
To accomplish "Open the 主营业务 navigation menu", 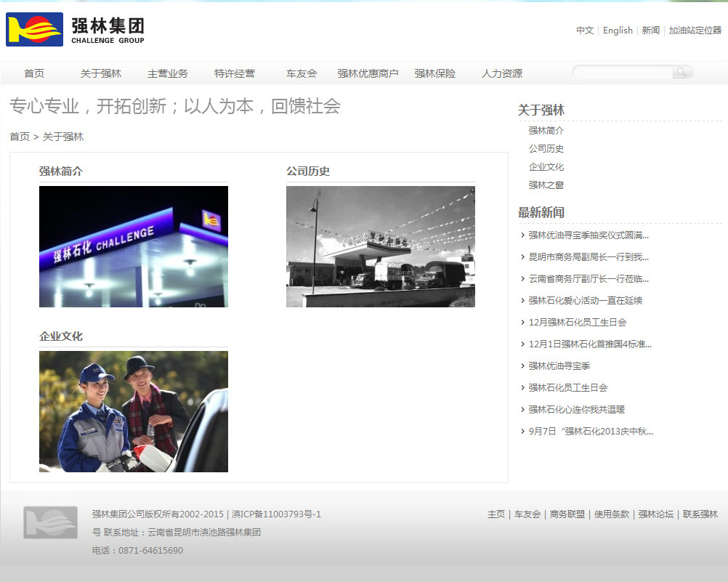I will tap(168, 73).
